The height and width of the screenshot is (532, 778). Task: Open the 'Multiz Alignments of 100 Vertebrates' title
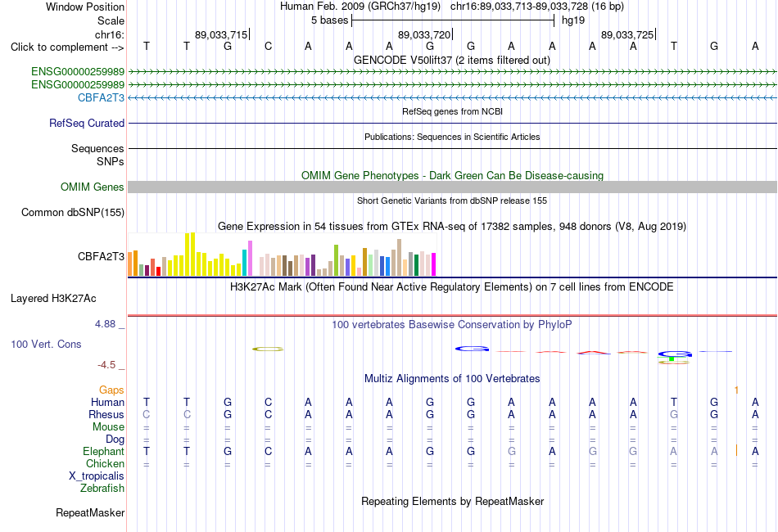tap(452, 379)
